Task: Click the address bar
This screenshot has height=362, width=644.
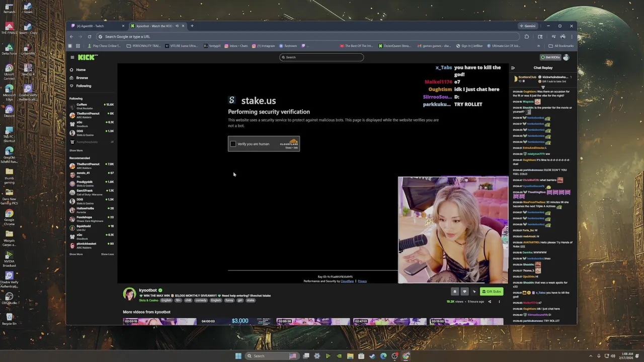Action: click(307, 37)
